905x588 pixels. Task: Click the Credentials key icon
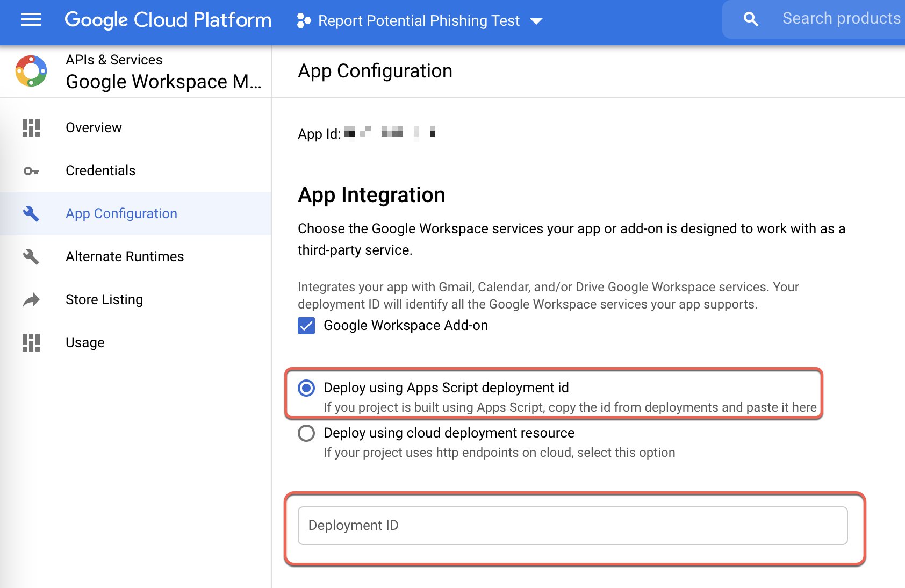click(31, 171)
